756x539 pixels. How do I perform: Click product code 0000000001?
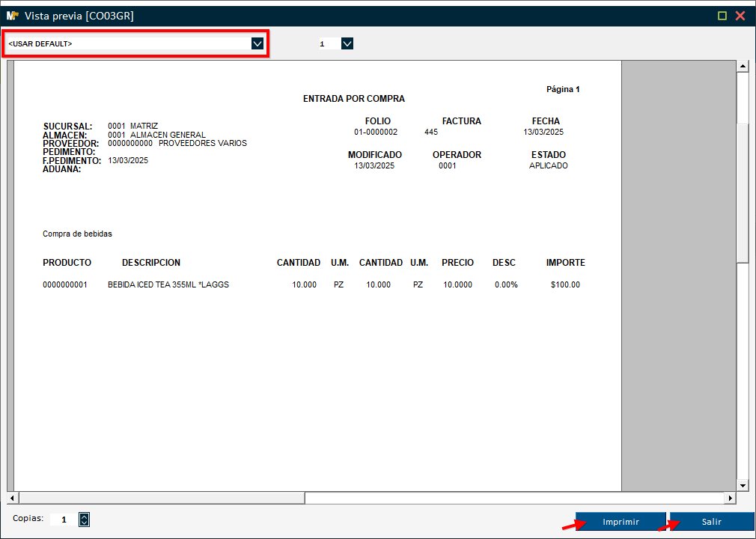click(65, 285)
